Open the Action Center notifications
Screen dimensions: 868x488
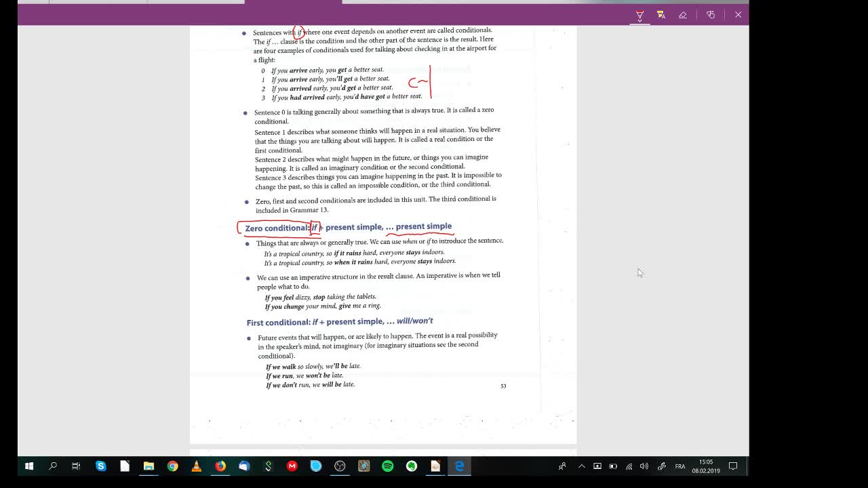(733, 466)
